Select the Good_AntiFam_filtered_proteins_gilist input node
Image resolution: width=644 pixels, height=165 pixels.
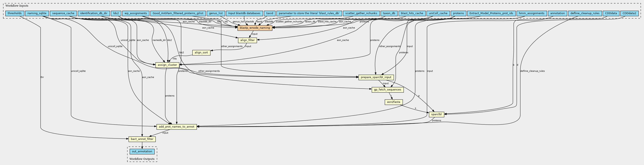[178, 13]
